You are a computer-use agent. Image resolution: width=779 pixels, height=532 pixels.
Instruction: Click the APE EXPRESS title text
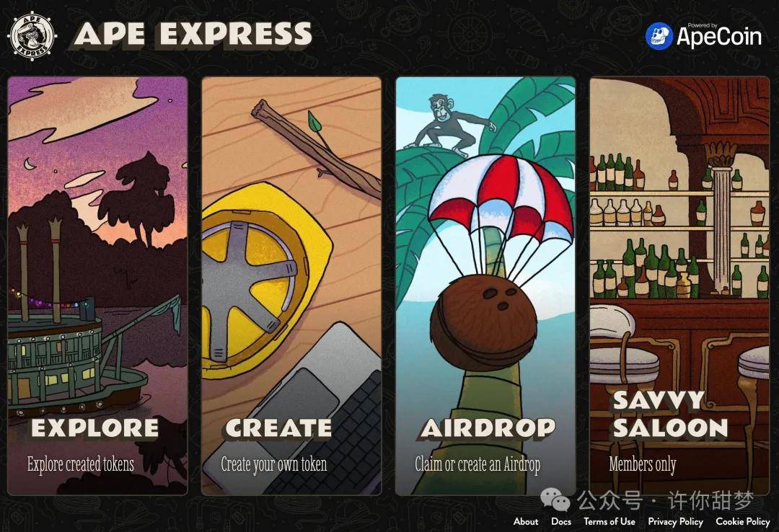click(x=193, y=35)
